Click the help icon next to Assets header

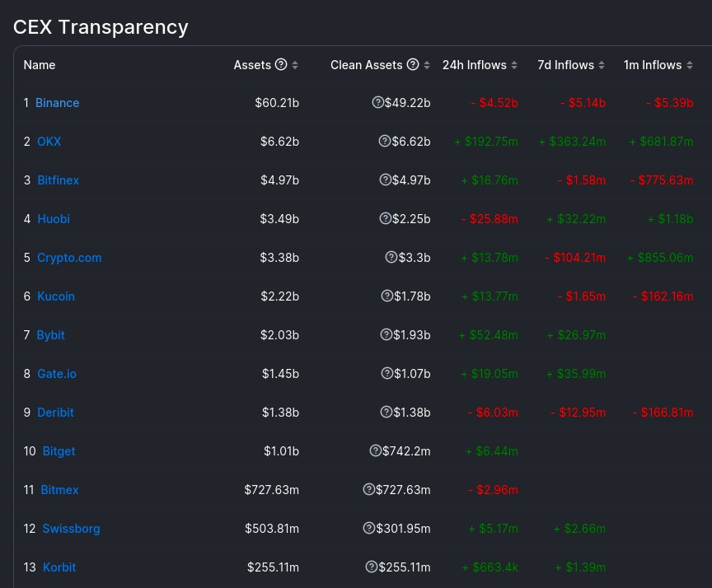pos(281,64)
